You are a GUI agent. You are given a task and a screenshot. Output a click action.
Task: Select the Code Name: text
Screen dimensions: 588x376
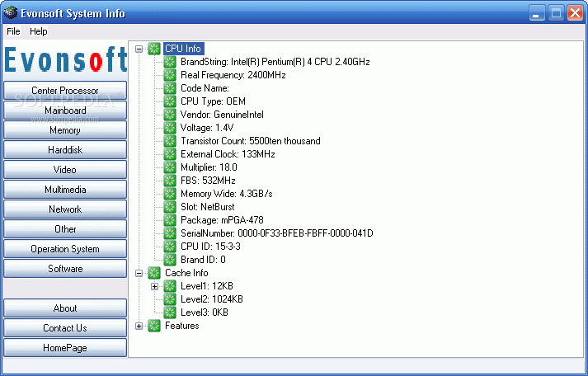205,88
